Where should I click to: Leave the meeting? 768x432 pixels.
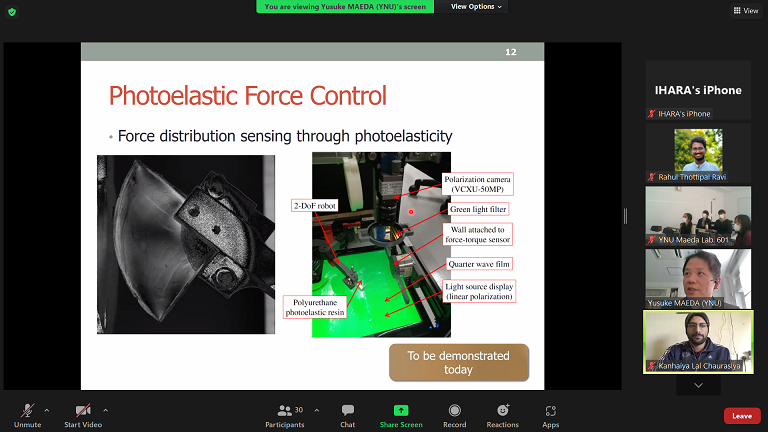(x=741, y=416)
